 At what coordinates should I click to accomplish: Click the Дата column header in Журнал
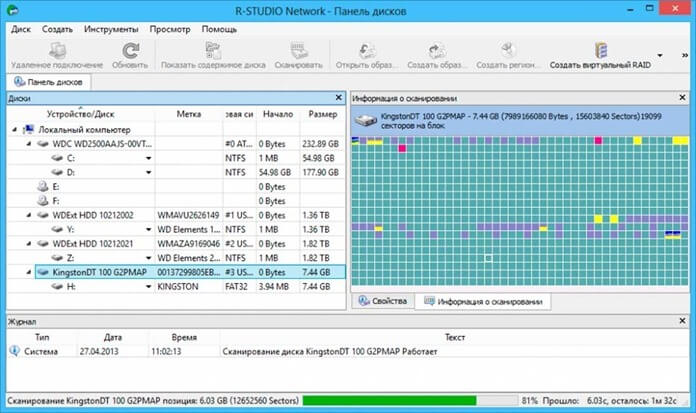coord(113,338)
